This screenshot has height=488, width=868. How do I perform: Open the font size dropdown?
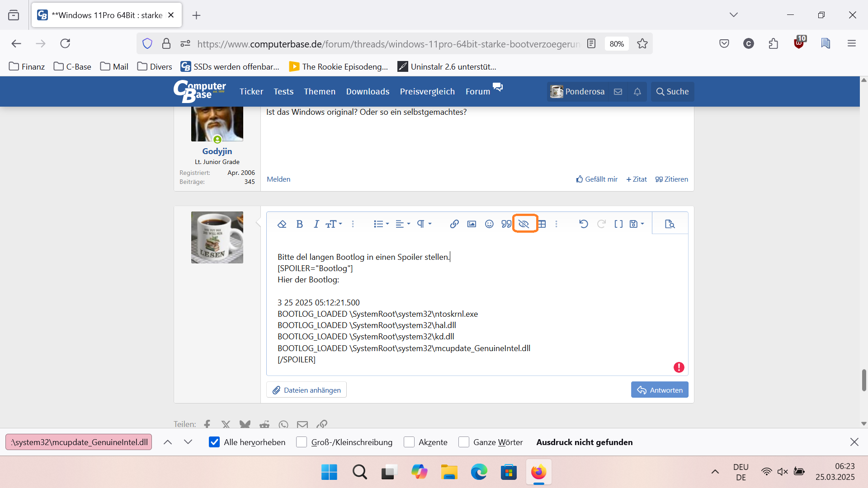click(x=334, y=224)
